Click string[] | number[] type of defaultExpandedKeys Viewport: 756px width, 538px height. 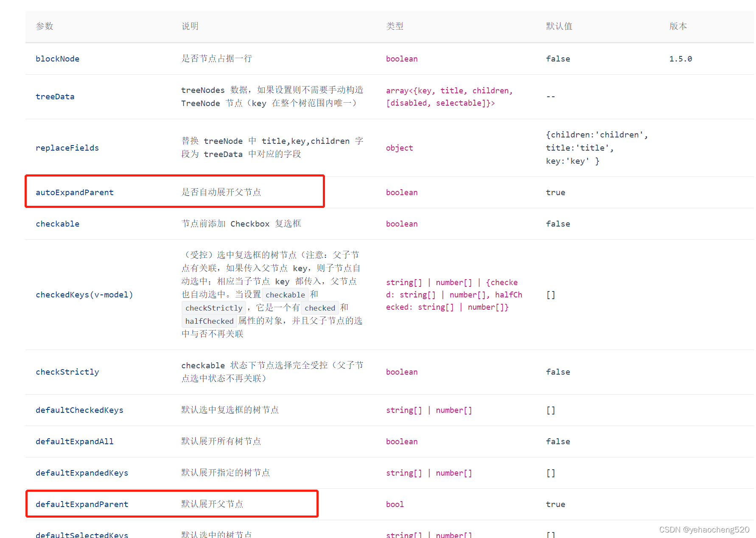(x=429, y=473)
